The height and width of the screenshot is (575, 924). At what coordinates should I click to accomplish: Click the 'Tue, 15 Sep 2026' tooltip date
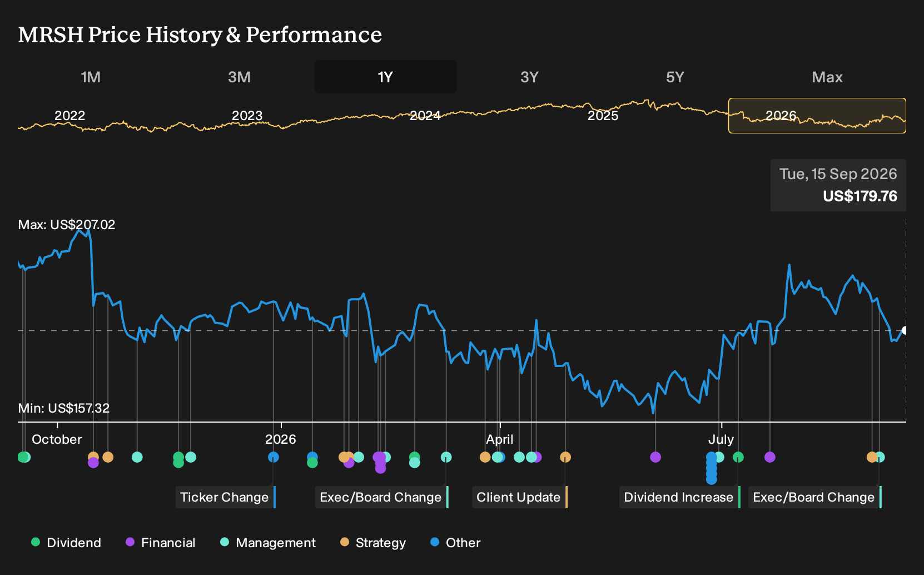[x=838, y=174]
